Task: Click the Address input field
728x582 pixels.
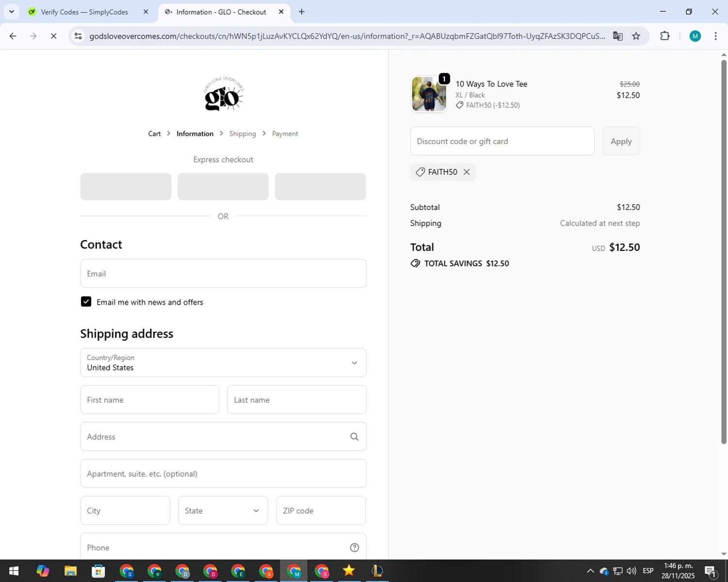Action: [x=223, y=436]
